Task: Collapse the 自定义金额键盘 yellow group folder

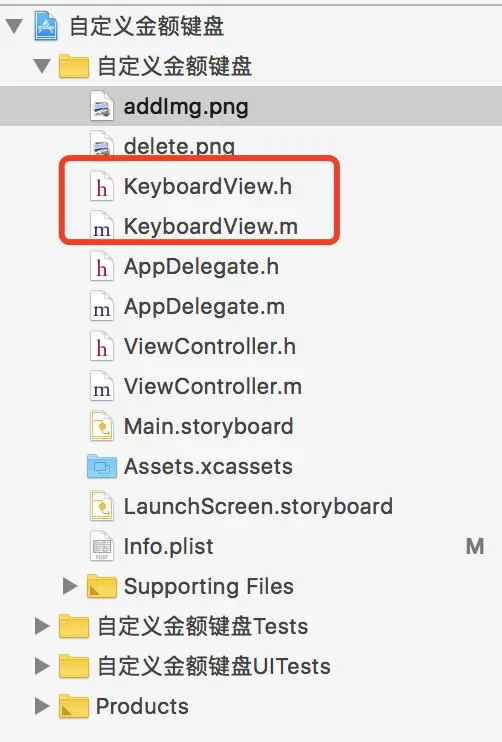Action: 43,66
